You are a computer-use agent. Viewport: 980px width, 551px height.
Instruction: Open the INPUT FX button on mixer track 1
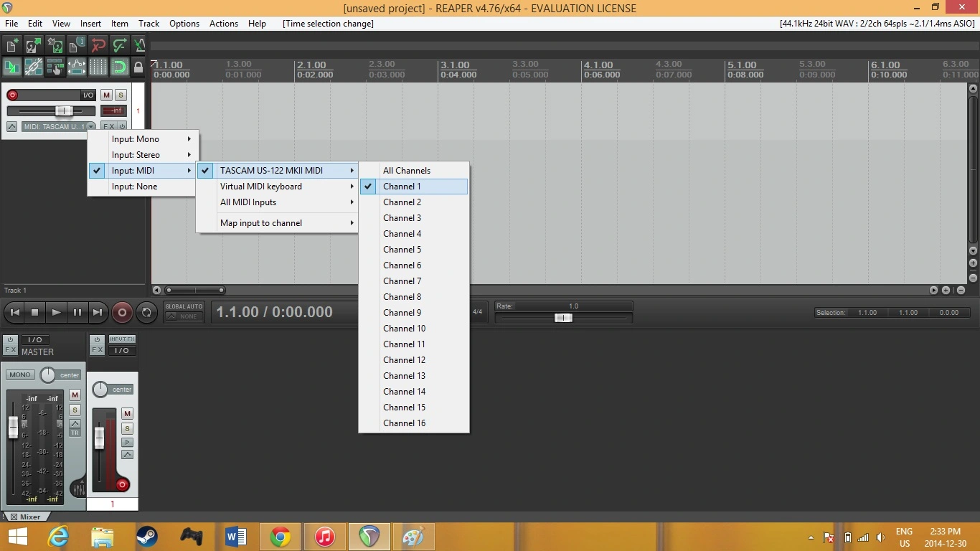pos(122,339)
